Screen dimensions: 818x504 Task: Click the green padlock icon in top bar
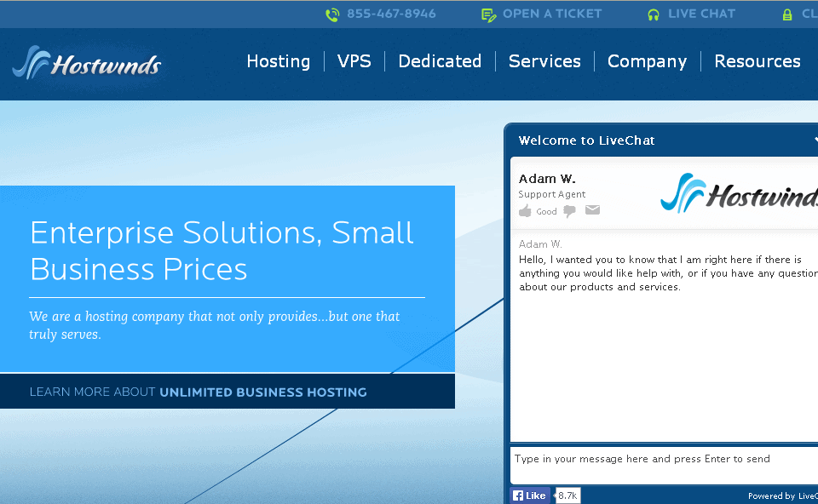[787, 15]
